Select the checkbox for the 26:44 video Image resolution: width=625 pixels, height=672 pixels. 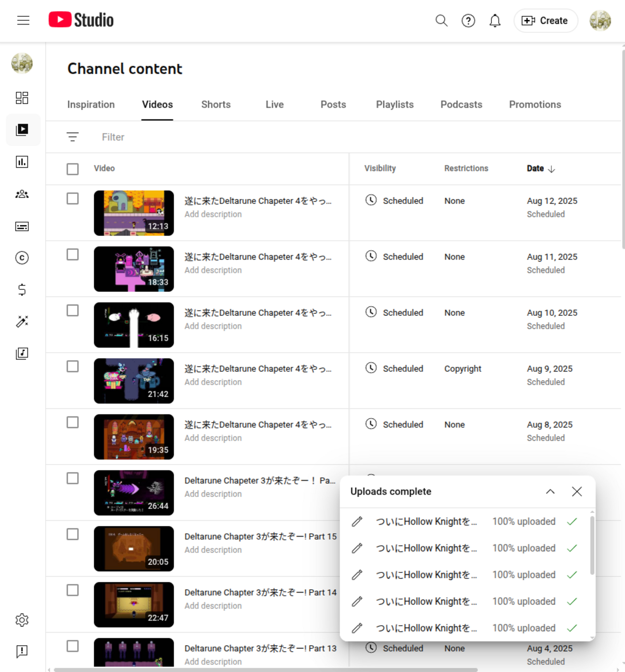(73, 479)
